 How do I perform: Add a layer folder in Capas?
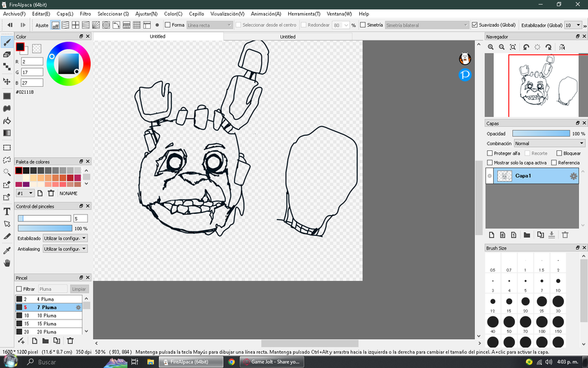527,235
